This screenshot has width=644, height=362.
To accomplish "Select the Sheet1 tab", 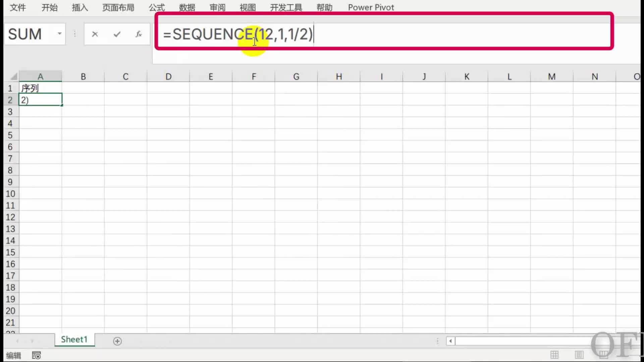I will coord(74,340).
